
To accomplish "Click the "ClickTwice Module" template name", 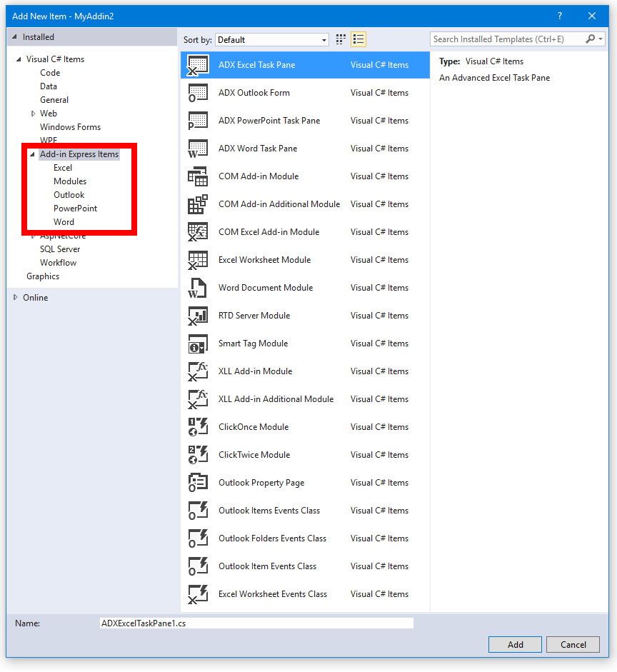I will (x=254, y=455).
